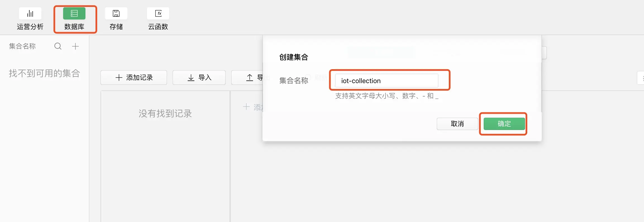Open the 存储 storage icon
Image resolution: width=644 pixels, height=222 pixels.
[116, 13]
